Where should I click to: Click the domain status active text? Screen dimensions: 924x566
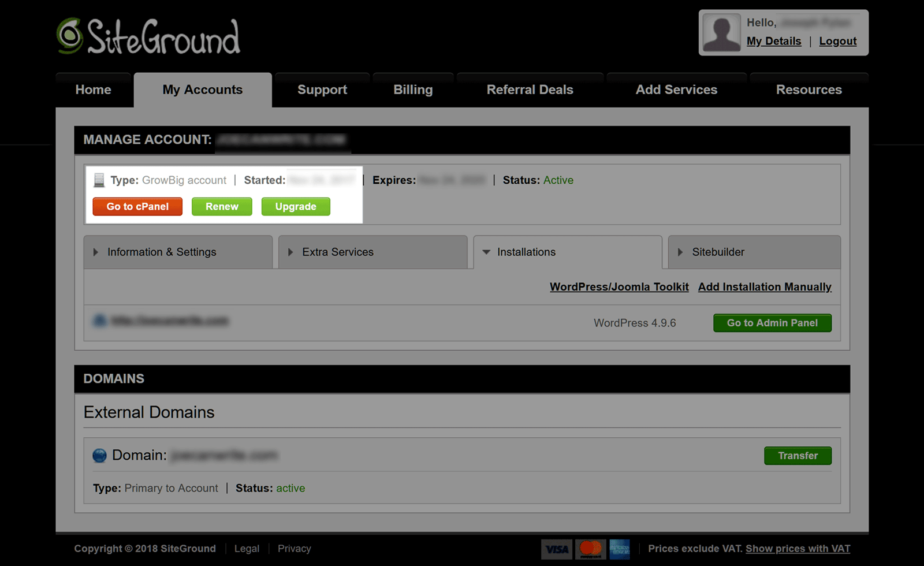tap(290, 488)
